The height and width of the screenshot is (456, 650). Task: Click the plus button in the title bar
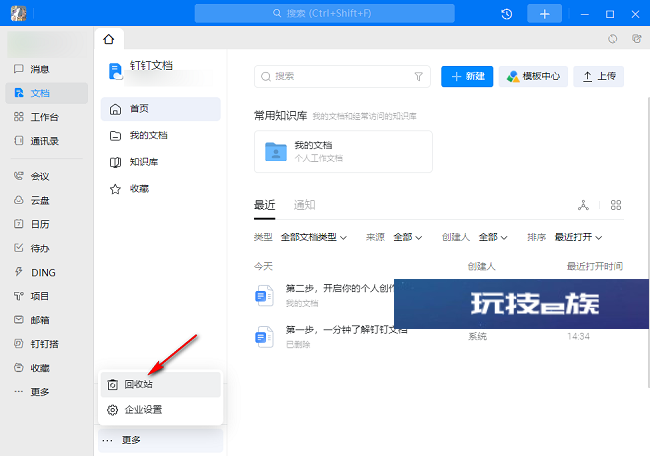[544, 14]
